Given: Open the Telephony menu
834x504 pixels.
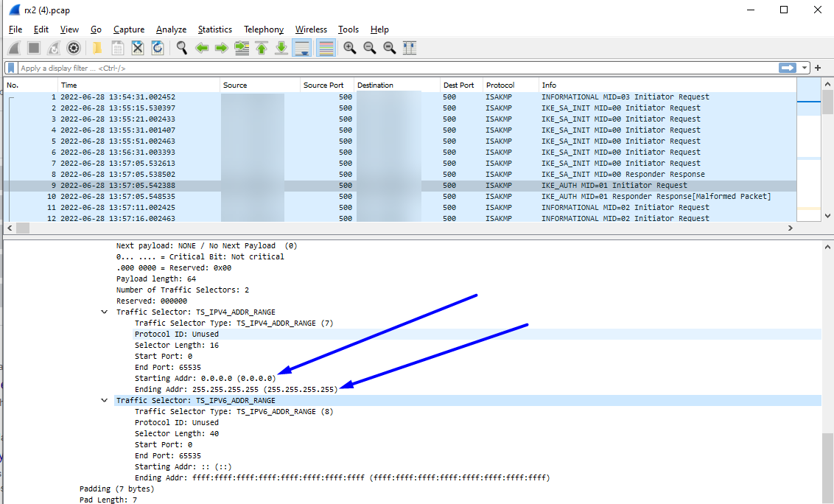Looking at the screenshot, I should pos(263,29).
